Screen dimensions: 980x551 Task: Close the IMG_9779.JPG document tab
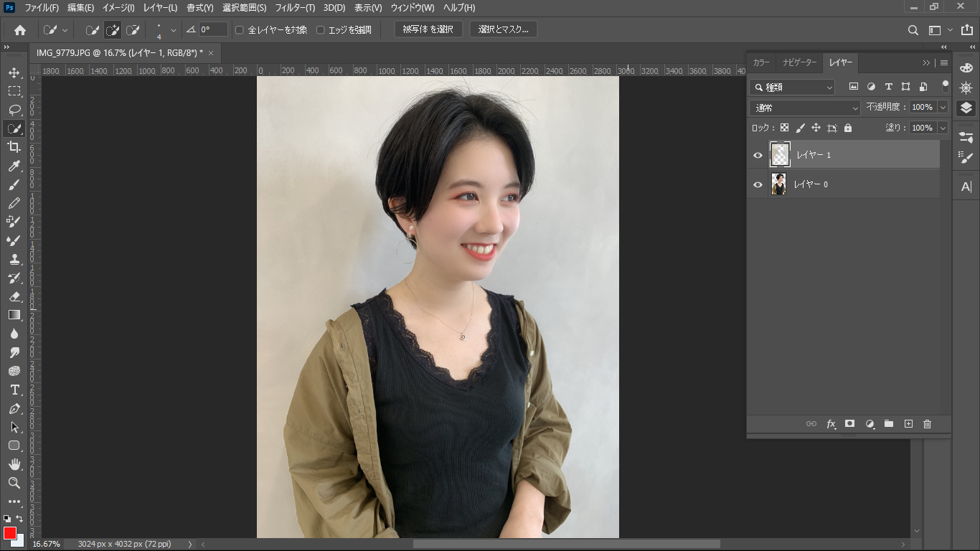pyautogui.click(x=211, y=52)
